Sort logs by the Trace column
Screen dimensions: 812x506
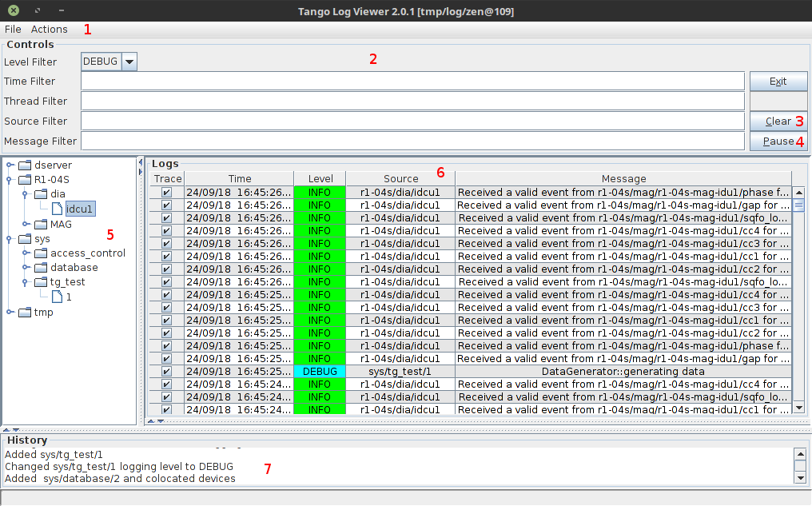[168, 179]
